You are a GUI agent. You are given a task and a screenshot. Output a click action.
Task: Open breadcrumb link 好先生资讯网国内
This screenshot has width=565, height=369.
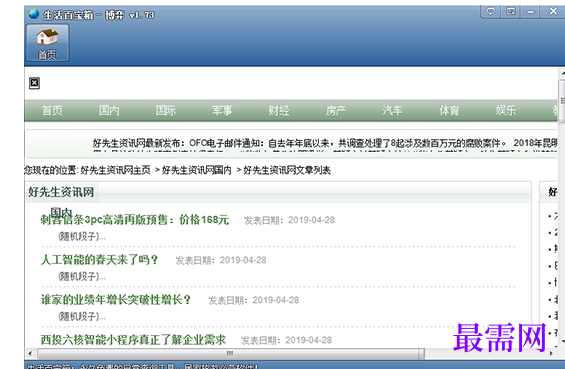tap(197, 170)
